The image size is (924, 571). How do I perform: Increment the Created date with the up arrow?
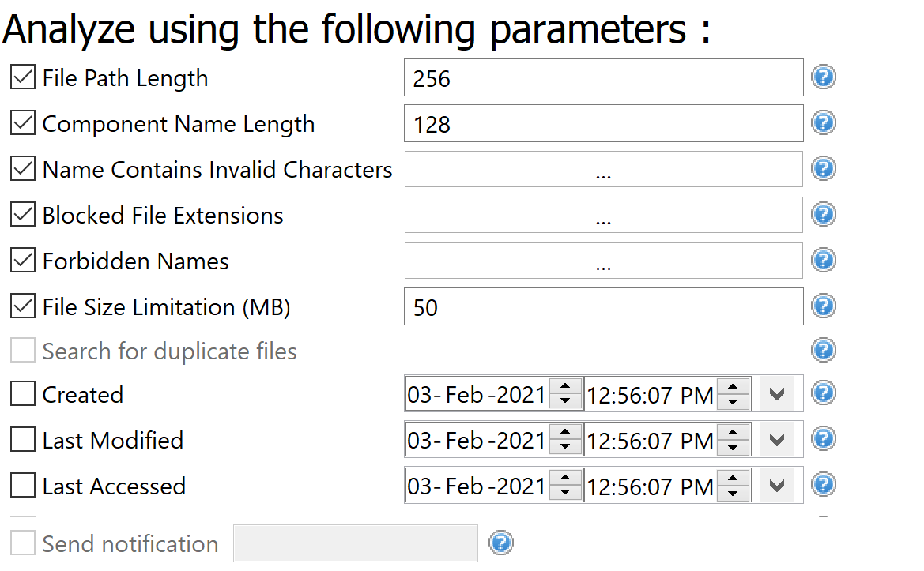(x=566, y=388)
